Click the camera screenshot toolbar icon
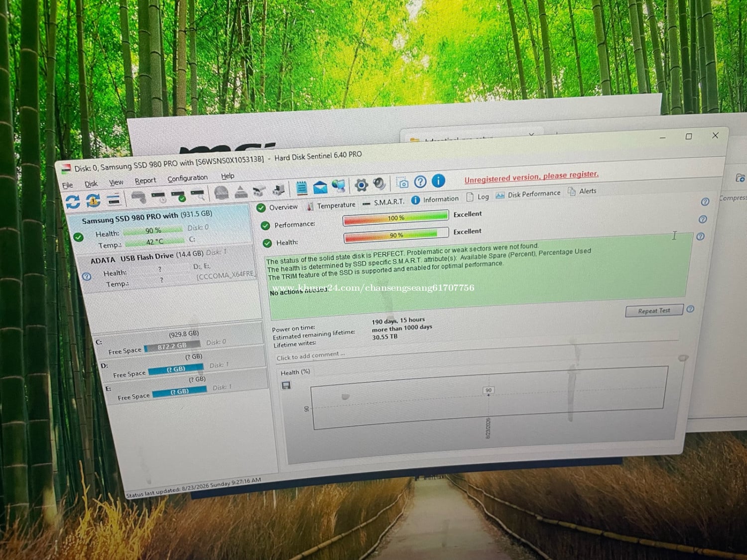 (402, 183)
